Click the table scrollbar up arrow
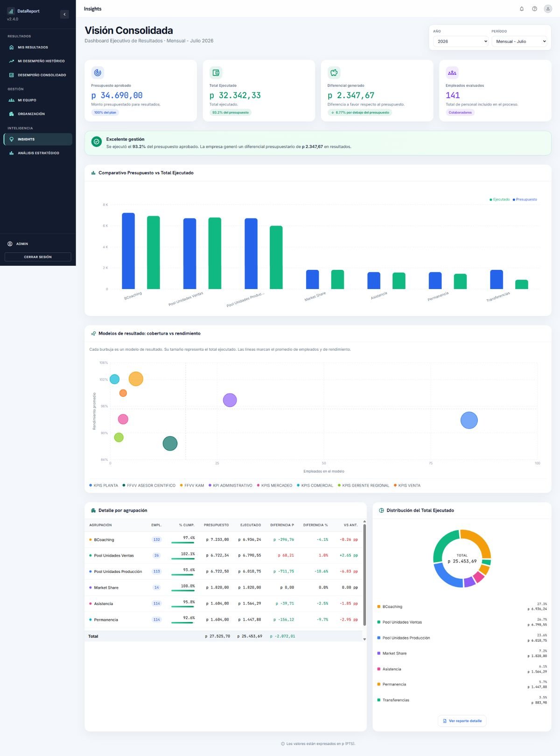560x756 pixels. coord(364,522)
